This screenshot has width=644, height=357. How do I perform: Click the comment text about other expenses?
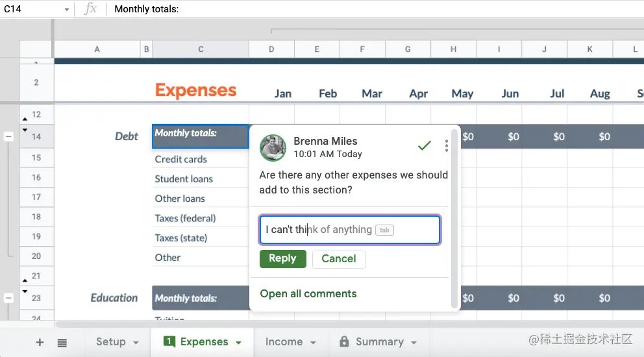353,182
